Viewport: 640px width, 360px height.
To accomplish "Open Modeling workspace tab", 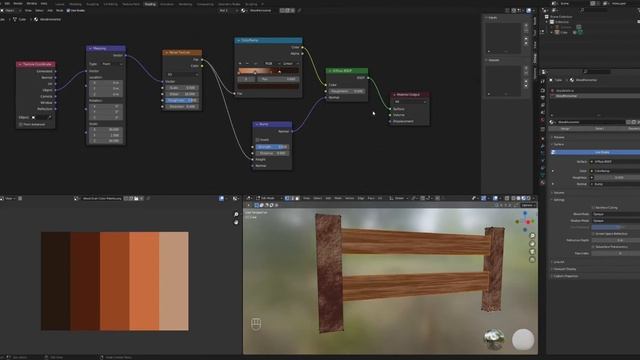I will point(75,4).
